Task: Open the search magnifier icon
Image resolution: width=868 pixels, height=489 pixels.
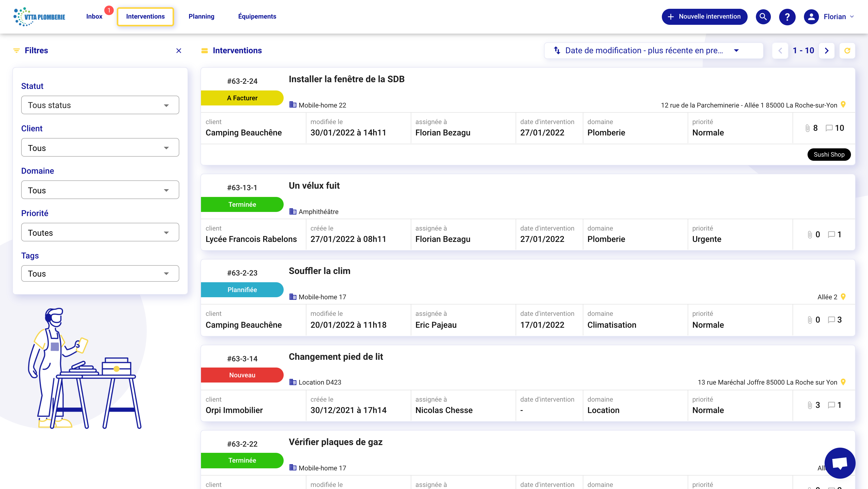Action: (x=763, y=17)
